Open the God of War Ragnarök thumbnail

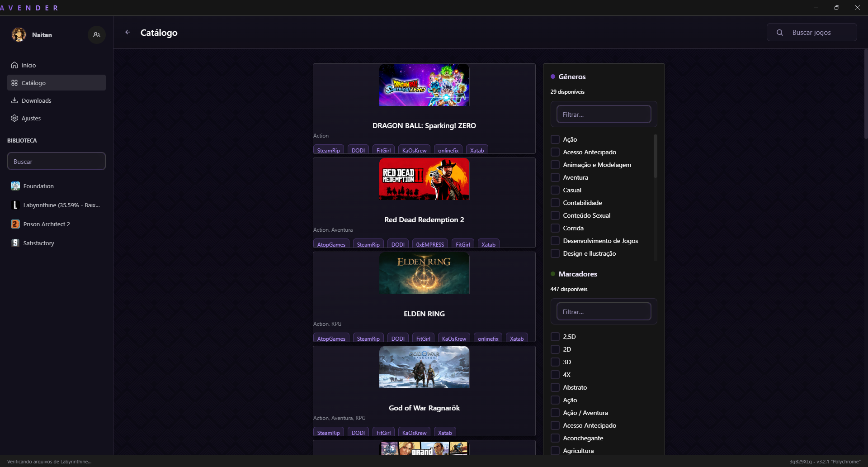tap(424, 367)
